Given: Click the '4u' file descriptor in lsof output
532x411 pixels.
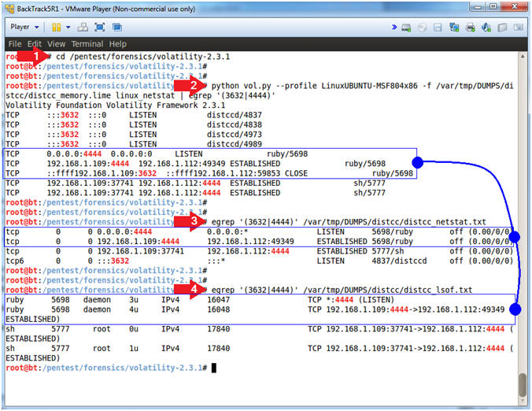Looking at the screenshot, I should [x=134, y=310].
